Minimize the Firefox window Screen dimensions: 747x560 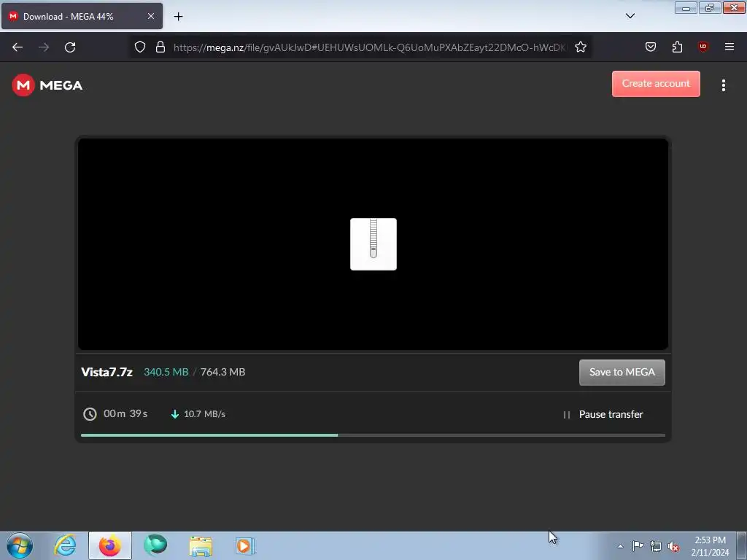tap(686, 7)
